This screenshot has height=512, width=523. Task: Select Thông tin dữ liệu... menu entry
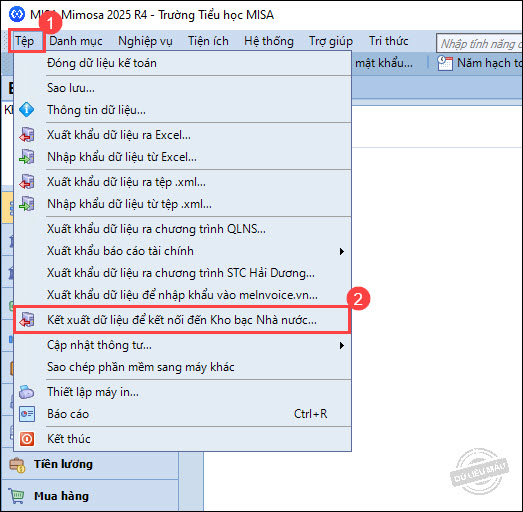pyautogui.click(x=183, y=110)
